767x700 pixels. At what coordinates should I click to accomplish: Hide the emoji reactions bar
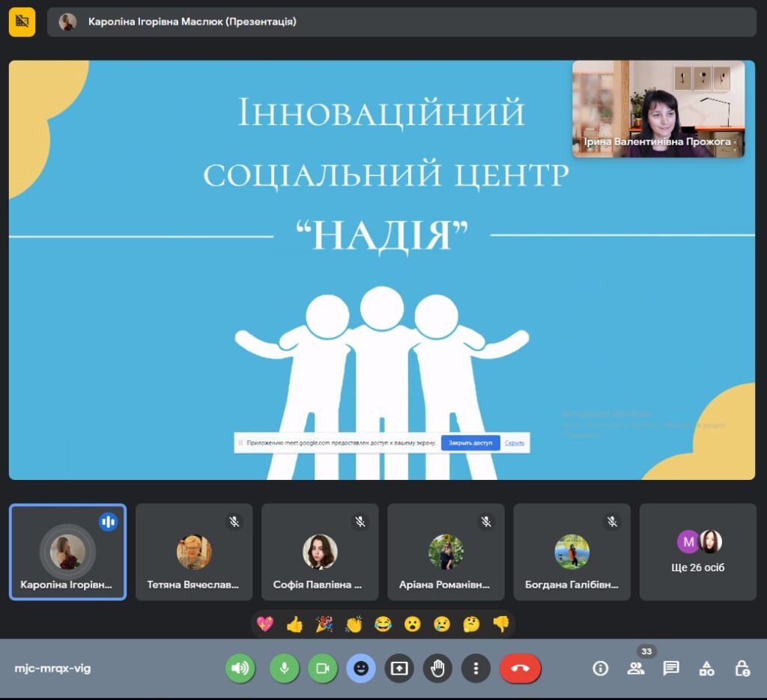361,669
